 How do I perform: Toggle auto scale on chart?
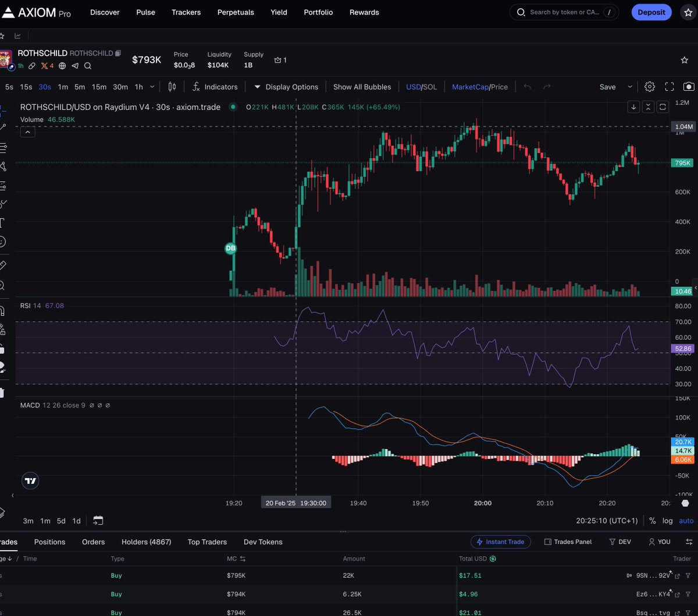click(x=686, y=521)
